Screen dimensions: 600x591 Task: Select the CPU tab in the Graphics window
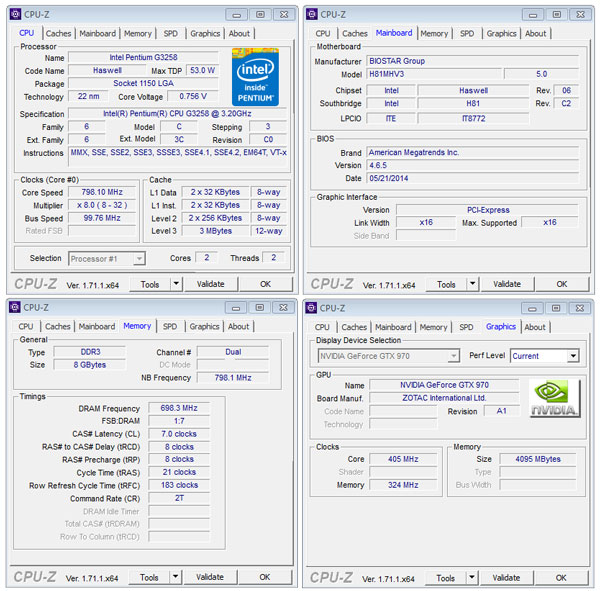[322, 327]
